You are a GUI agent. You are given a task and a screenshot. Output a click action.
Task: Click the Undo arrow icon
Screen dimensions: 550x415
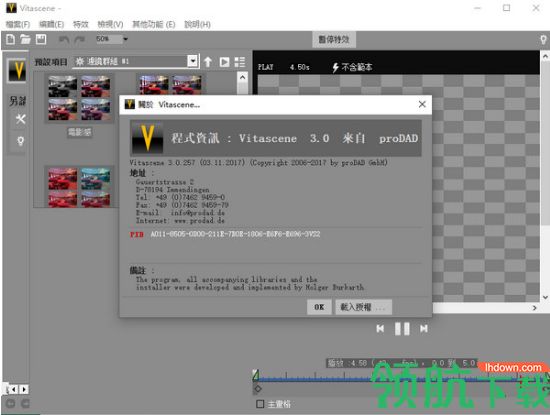click(x=64, y=40)
